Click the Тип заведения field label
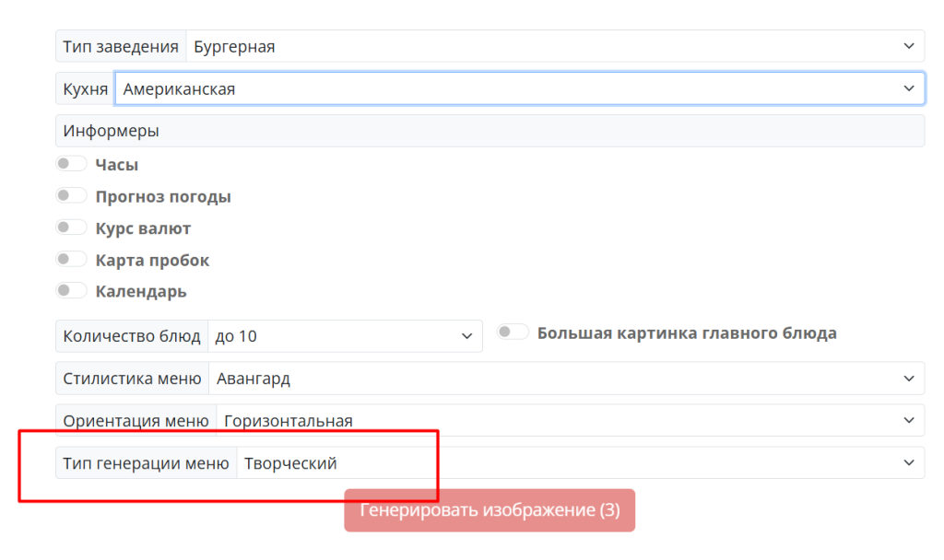The height and width of the screenshot is (560, 944). tap(121, 46)
